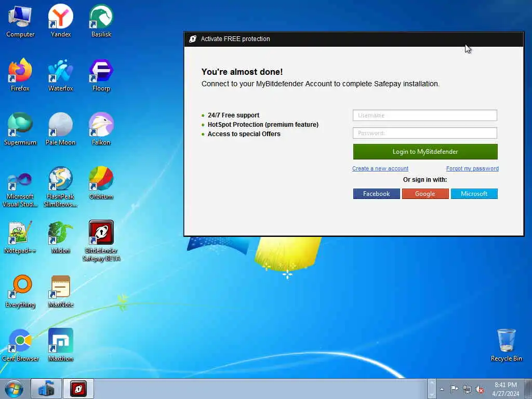The width and height of the screenshot is (532, 399).
Task: Click the Pale Moon shortcut
Action: pyautogui.click(x=61, y=129)
